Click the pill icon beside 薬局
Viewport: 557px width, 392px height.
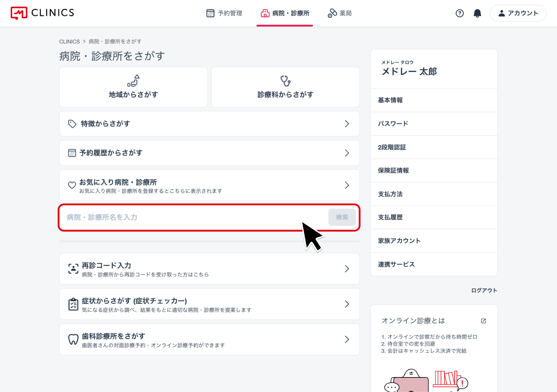point(332,13)
